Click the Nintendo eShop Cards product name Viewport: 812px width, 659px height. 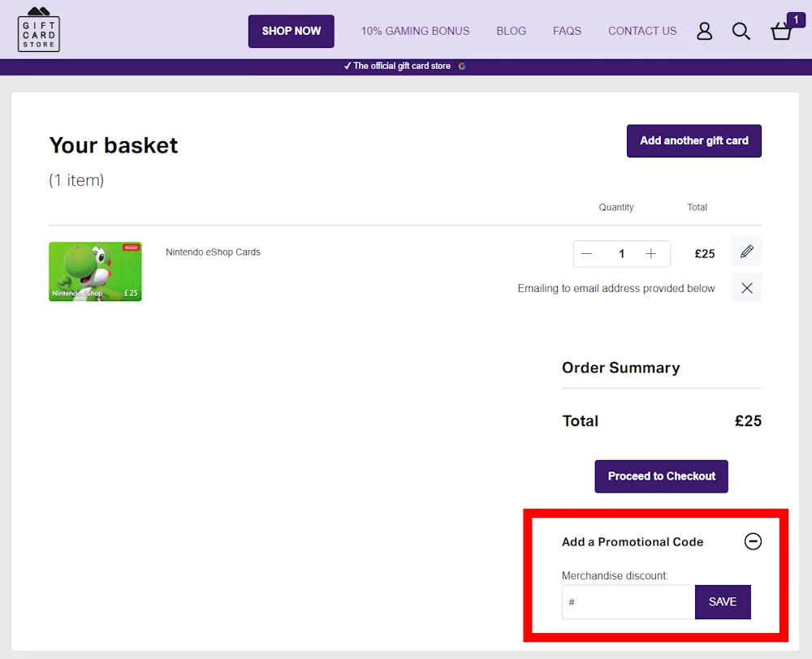(x=213, y=252)
